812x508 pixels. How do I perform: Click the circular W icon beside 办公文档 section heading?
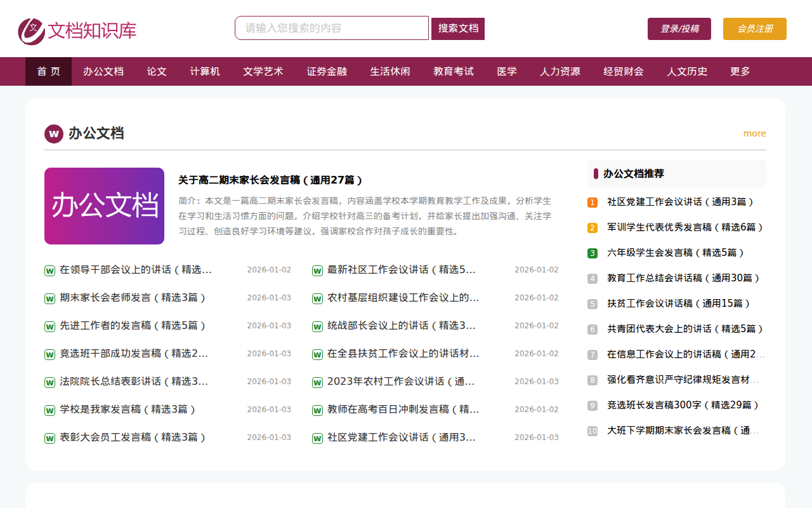[53, 134]
